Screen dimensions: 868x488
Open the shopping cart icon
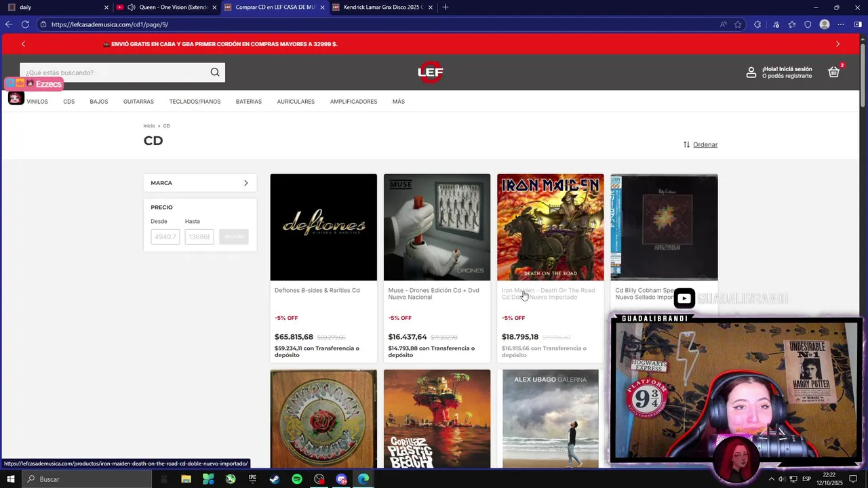coord(834,72)
